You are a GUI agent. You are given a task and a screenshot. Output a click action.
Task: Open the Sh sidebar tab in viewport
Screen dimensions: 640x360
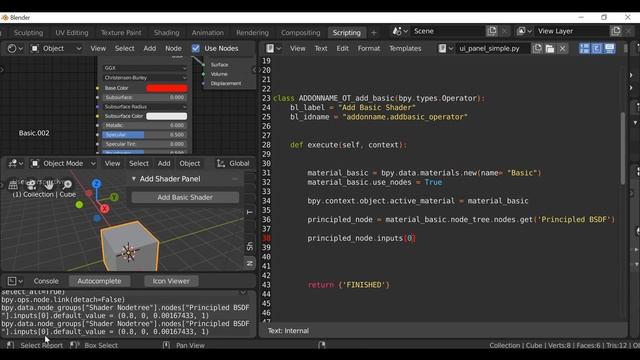[x=250, y=246]
